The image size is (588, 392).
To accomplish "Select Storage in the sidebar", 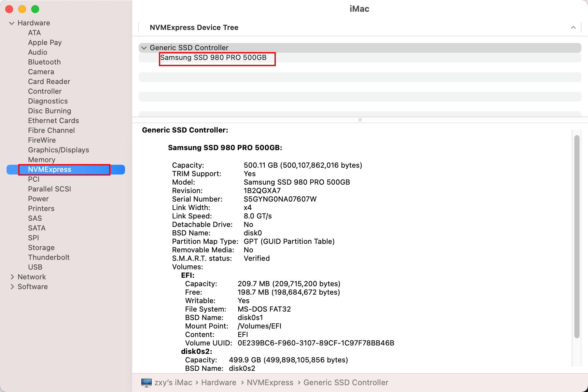I will pos(41,247).
